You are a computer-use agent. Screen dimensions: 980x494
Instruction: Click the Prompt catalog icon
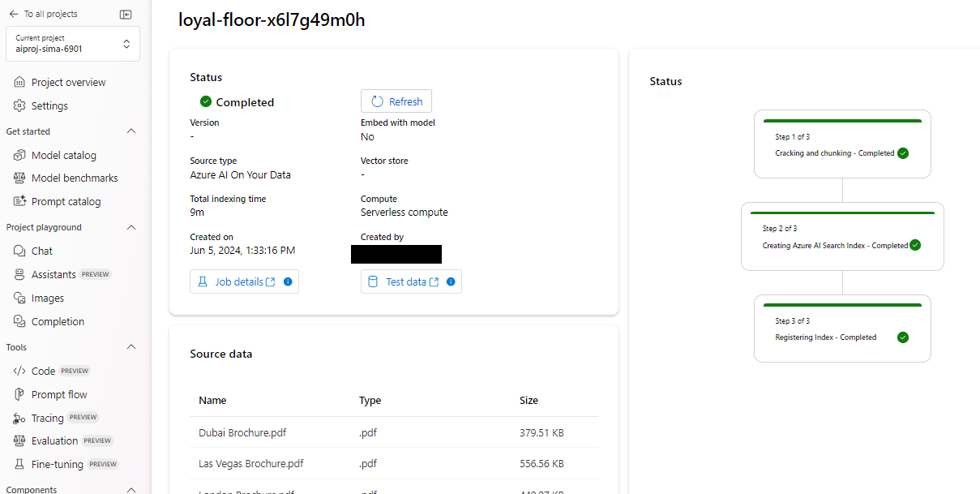[x=19, y=201]
